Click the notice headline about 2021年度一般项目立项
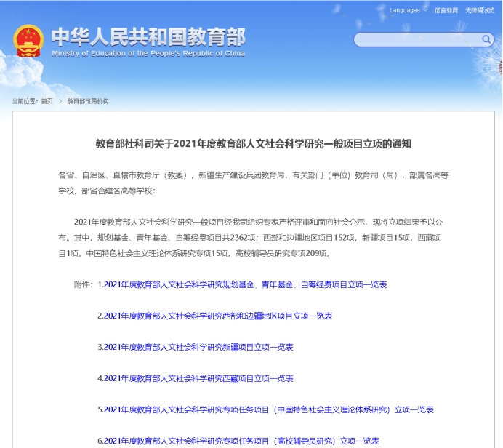 254,144
